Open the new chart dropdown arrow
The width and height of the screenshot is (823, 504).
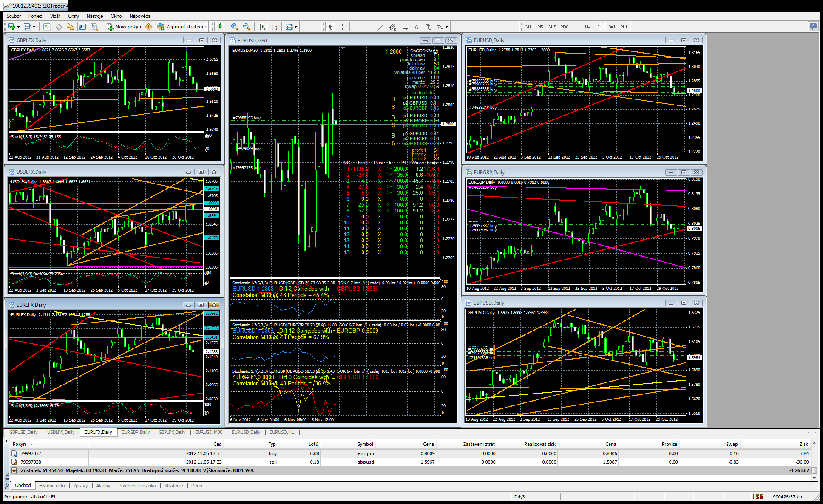click(18, 27)
